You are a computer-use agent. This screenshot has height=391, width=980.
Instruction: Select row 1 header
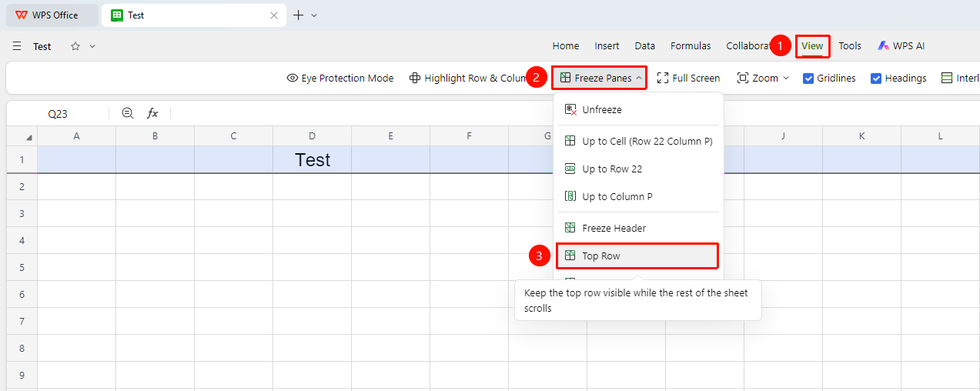click(22, 159)
